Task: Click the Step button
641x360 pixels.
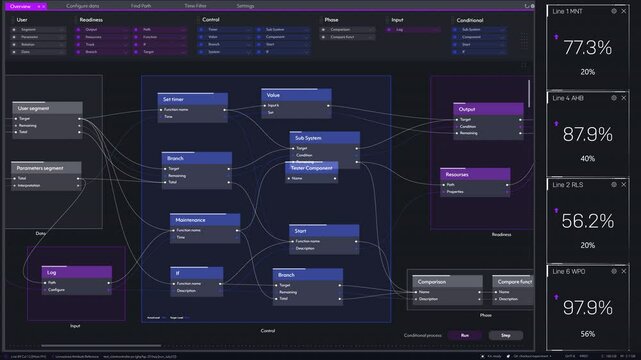Action: click(506, 335)
